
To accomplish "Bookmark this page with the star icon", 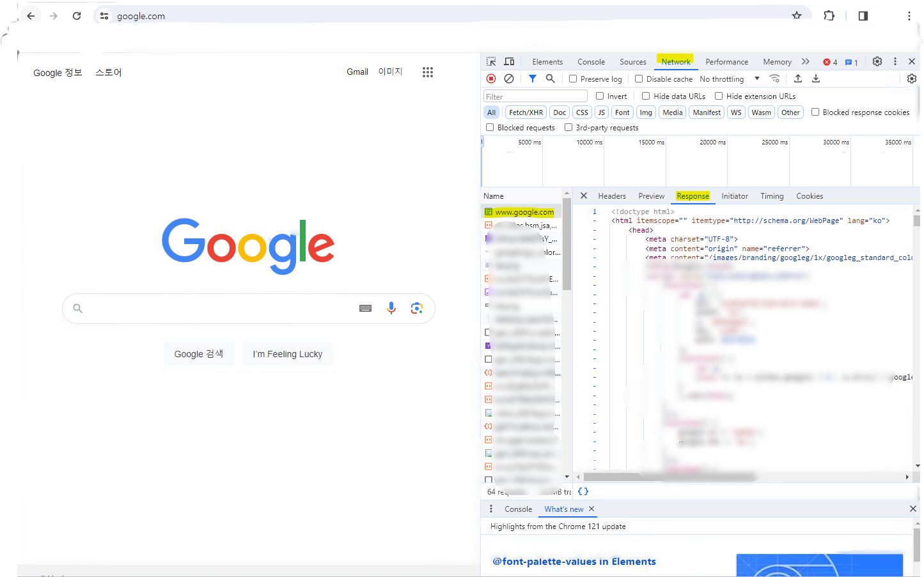I will (797, 15).
